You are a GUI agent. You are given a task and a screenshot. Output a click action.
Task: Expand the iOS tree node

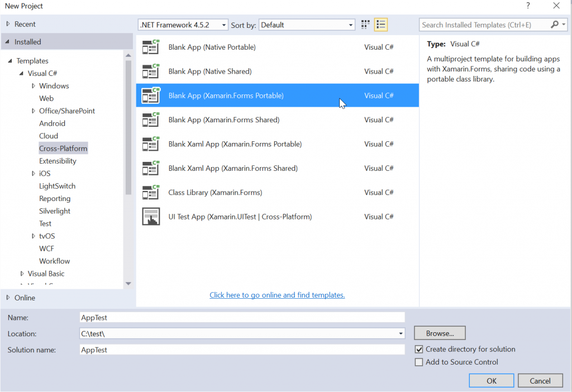pyautogui.click(x=33, y=174)
